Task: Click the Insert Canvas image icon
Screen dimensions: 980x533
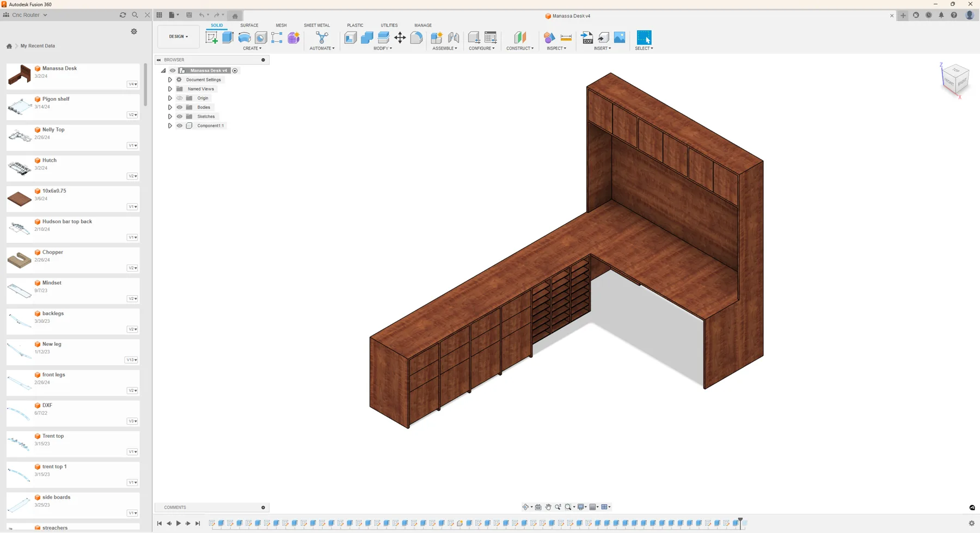Action: (620, 38)
